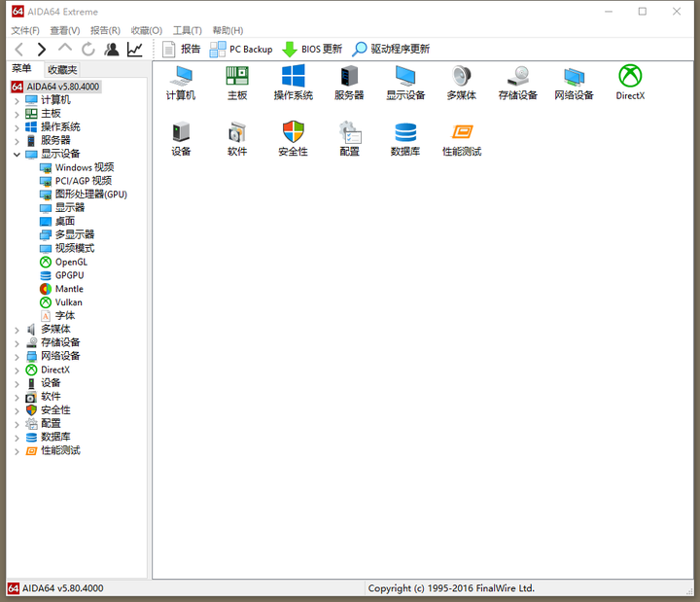This screenshot has height=602, width=700.
Task: Click the graph icon in the toolbar
Action: click(134, 49)
